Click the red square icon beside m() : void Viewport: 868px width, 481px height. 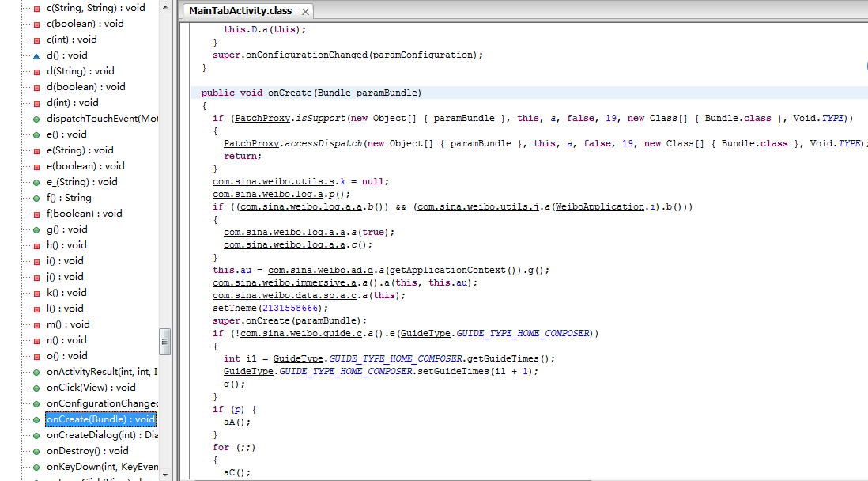pyautogui.click(x=36, y=324)
